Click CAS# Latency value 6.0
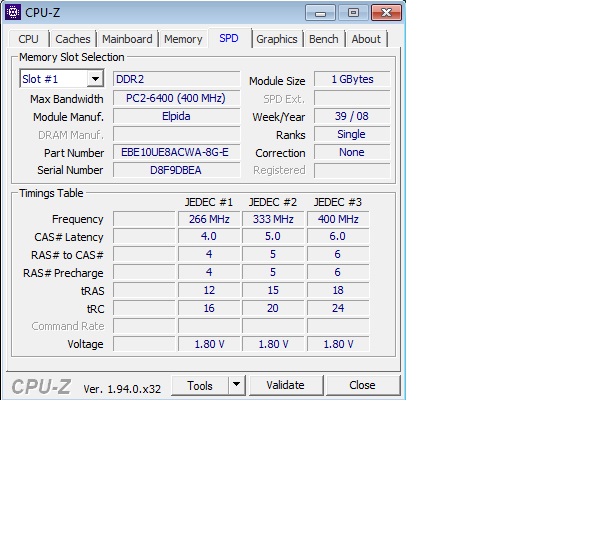 point(338,236)
